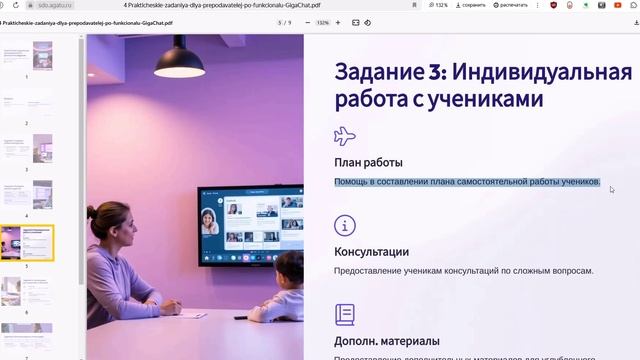Screen dimensions: 640x360
Task: Open page 1 thumbnail
Action: (x=28, y=56)
